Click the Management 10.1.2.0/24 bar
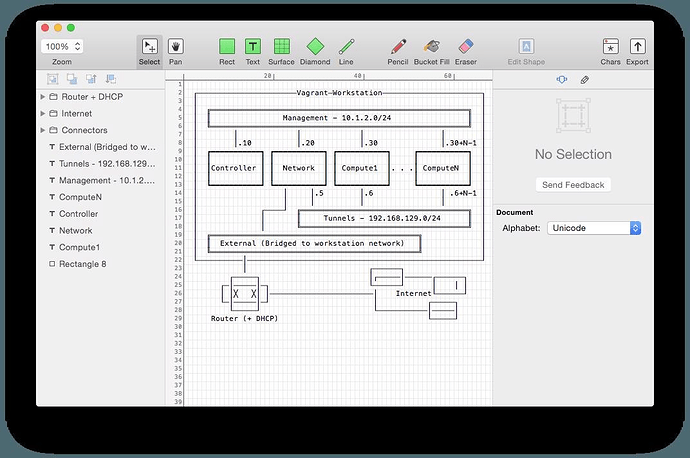The width and height of the screenshot is (690, 458). click(339, 118)
